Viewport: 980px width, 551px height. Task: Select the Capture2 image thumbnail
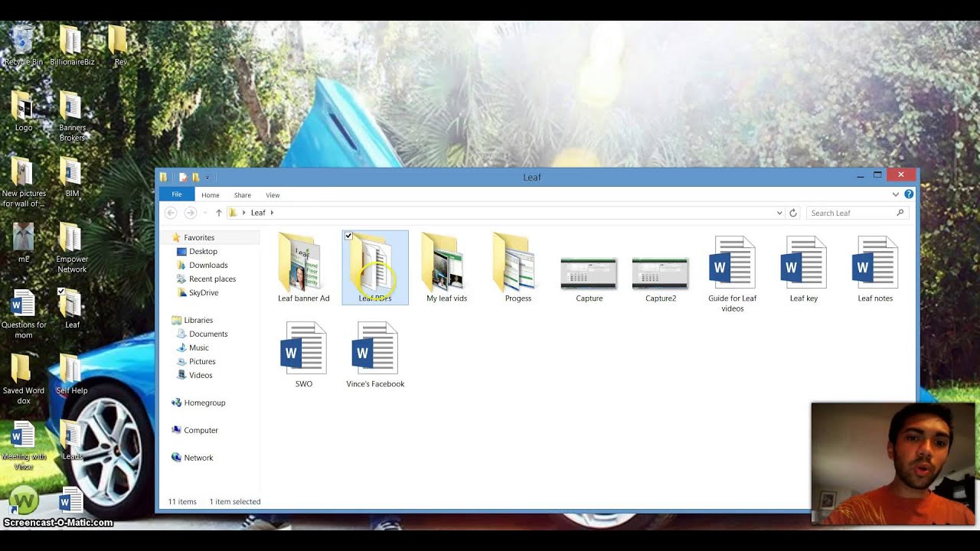661,275
